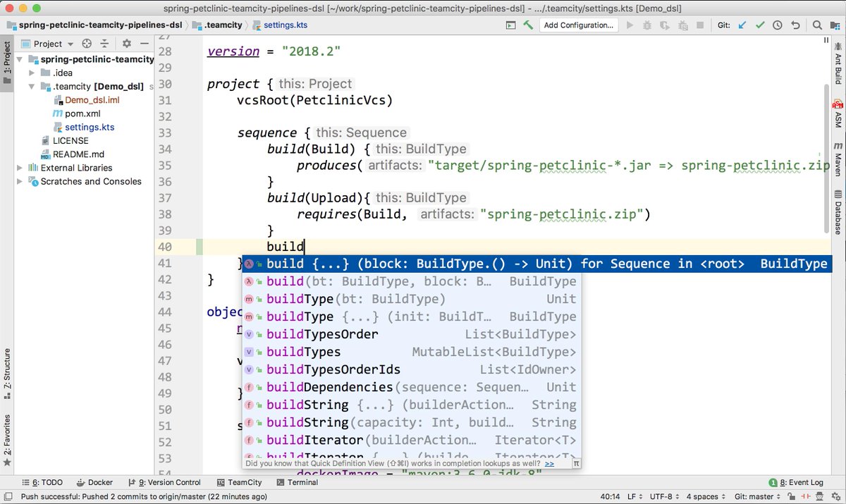
Task: Choose buildTypesOrder completion item
Action: 412,334
